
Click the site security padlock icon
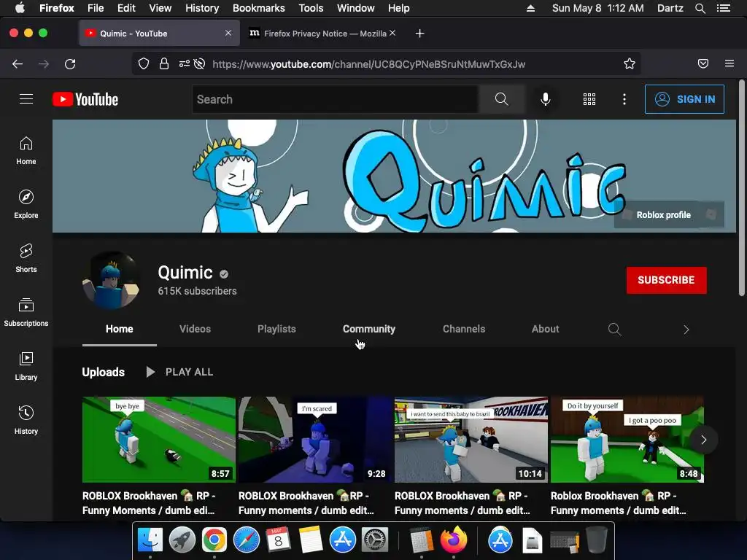[x=164, y=64]
